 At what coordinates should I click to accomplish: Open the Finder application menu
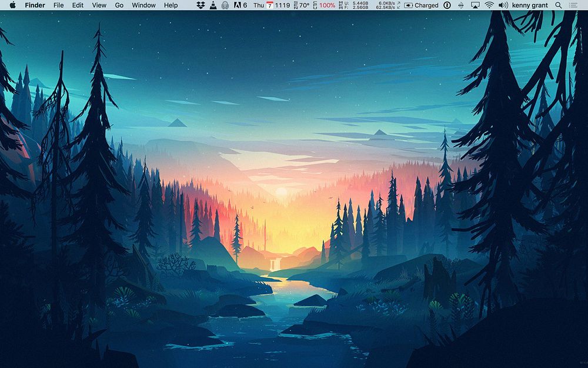click(x=35, y=5)
